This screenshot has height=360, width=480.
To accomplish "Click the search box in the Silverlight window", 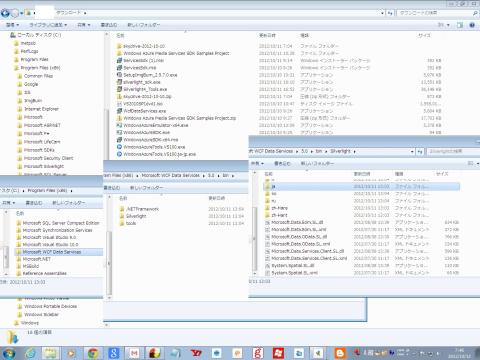I will [453, 152].
